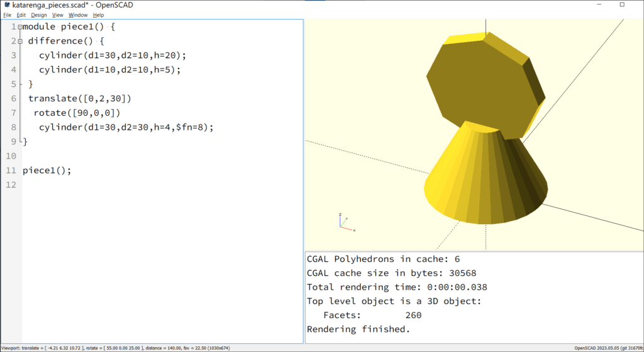Click console line 'CGAL Polyhedrons in cache: 6'
This screenshot has height=352, width=644.
[383, 259]
